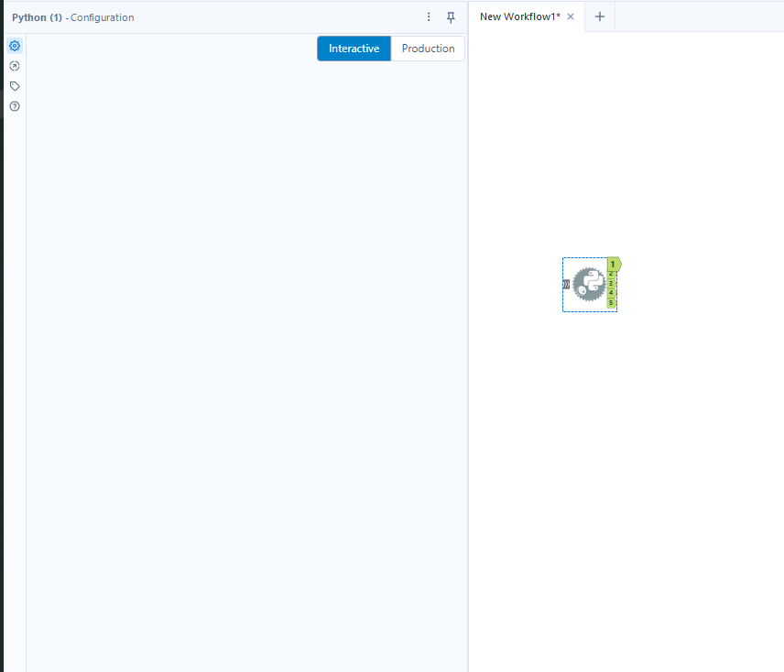Image resolution: width=784 pixels, height=672 pixels.
Task: Select output port 2 of the Python node
Action: click(612, 273)
